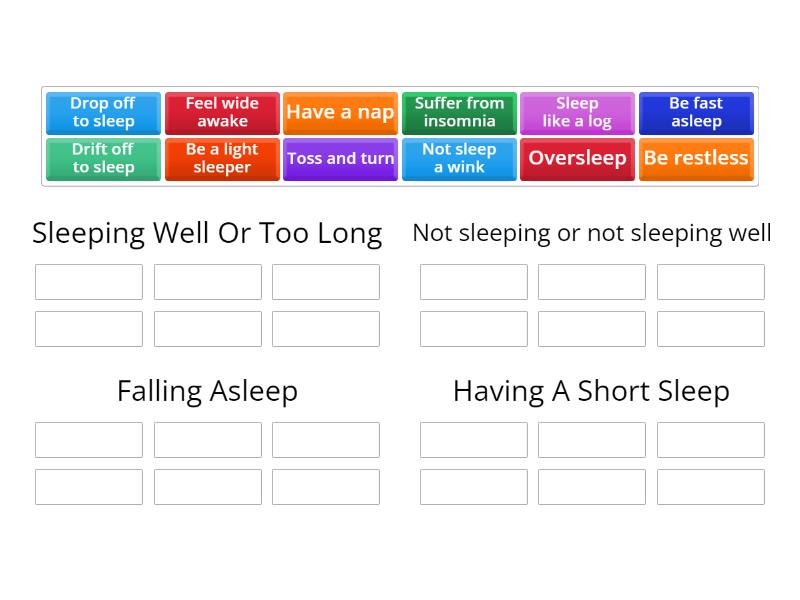
Task: Select the 'Not sleep a wink' tile
Action: [459, 159]
